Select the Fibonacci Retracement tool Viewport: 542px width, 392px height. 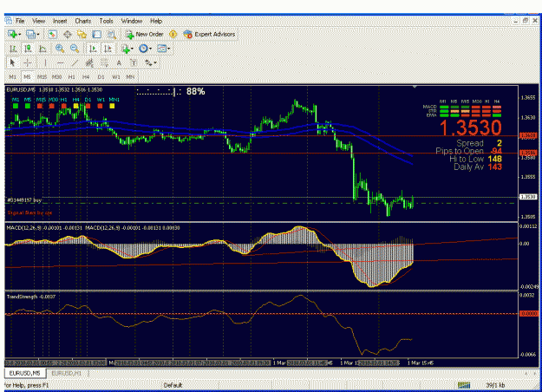(x=104, y=63)
